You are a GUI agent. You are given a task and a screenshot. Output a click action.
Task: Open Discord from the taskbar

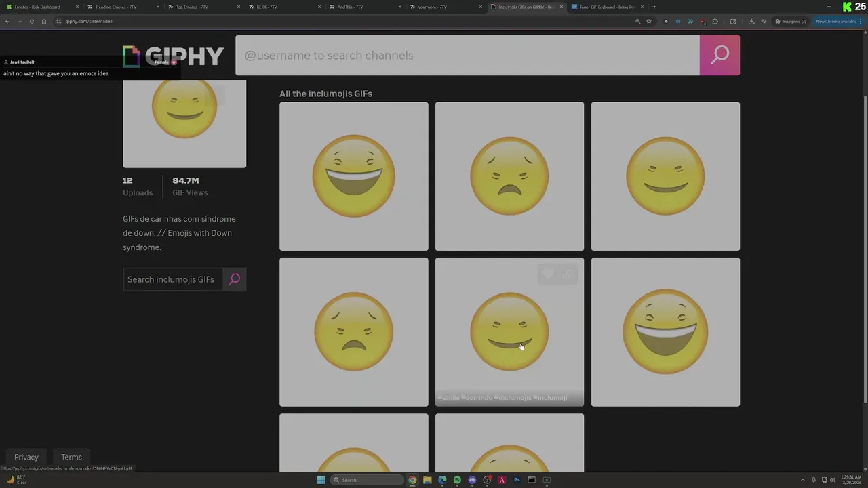pos(472,480)
